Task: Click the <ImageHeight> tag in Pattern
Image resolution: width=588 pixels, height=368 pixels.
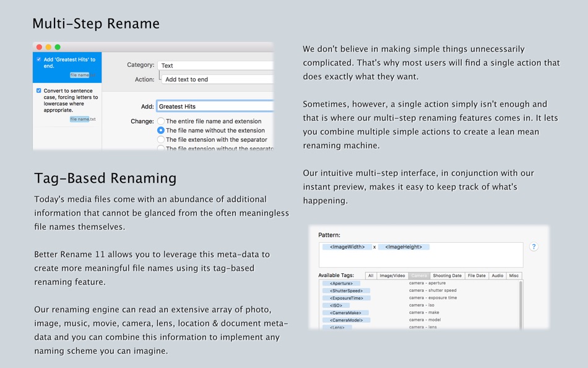Action: (404, 247)
